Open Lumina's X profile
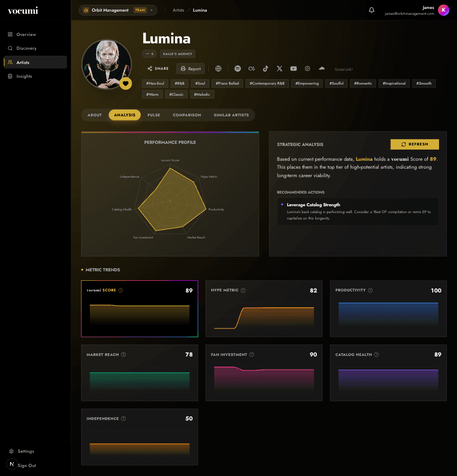The height and width of the screenshot is (476, 457). pos(279,69)
